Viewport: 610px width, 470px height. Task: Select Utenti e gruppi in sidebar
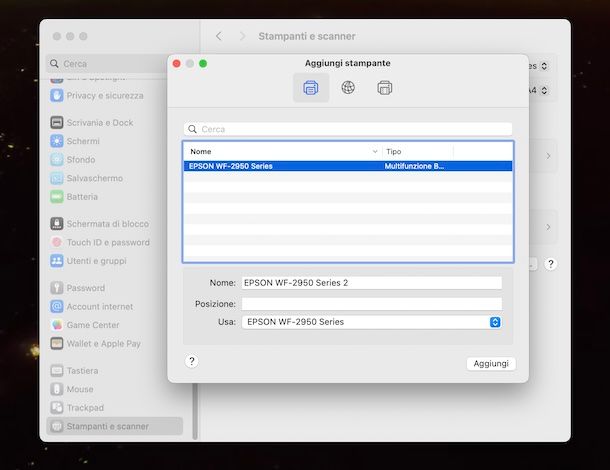(x=88, y=261)
